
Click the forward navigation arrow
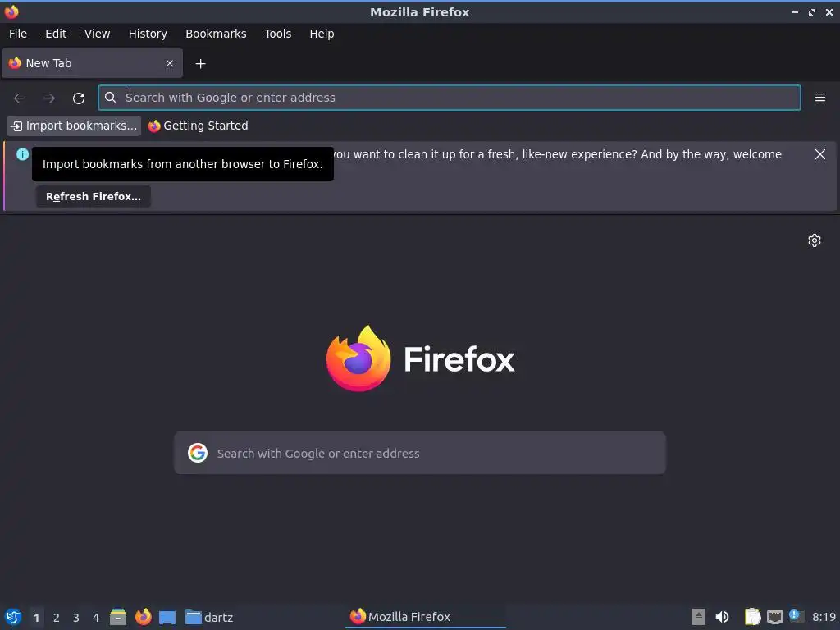[48, 98]
